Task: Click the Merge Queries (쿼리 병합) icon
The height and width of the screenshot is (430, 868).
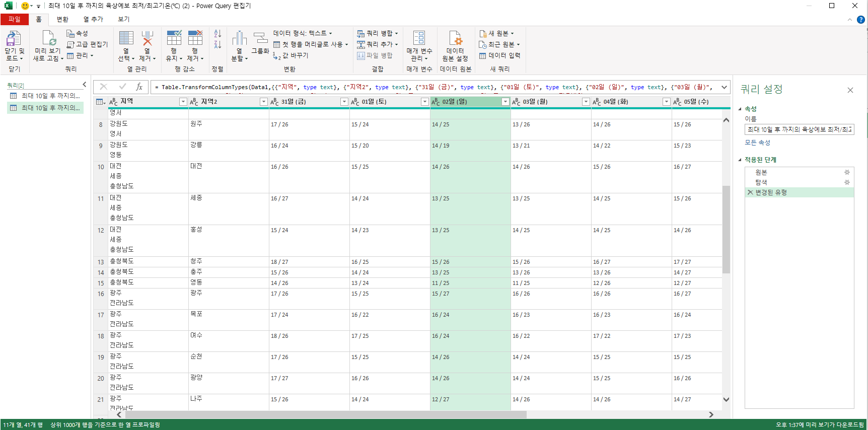Action: (x=361, y=33)
